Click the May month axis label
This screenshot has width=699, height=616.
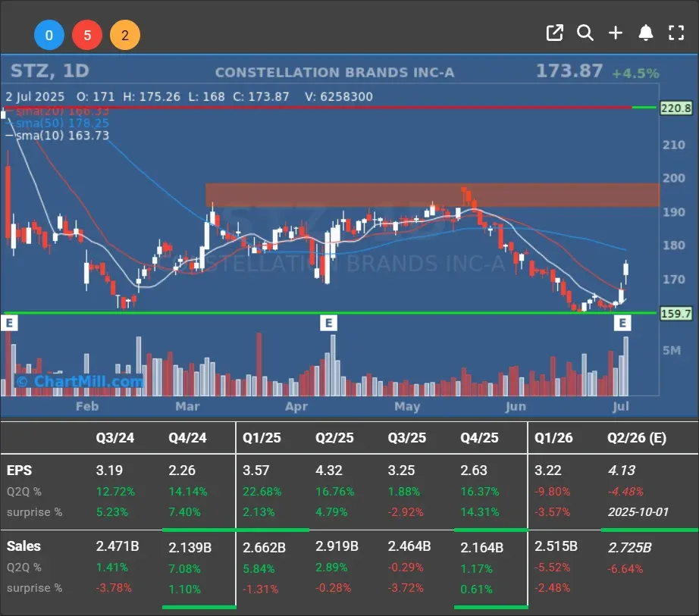coord(407,407)
